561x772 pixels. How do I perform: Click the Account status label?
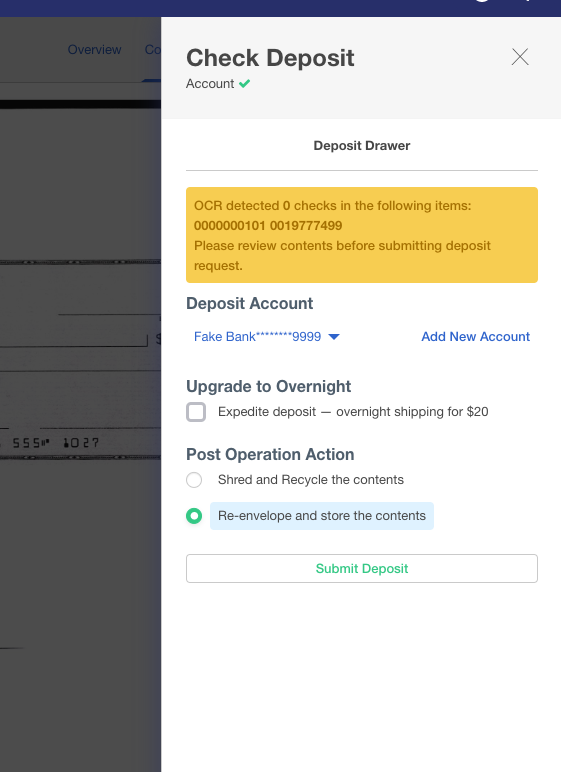[x=210, y=84]
